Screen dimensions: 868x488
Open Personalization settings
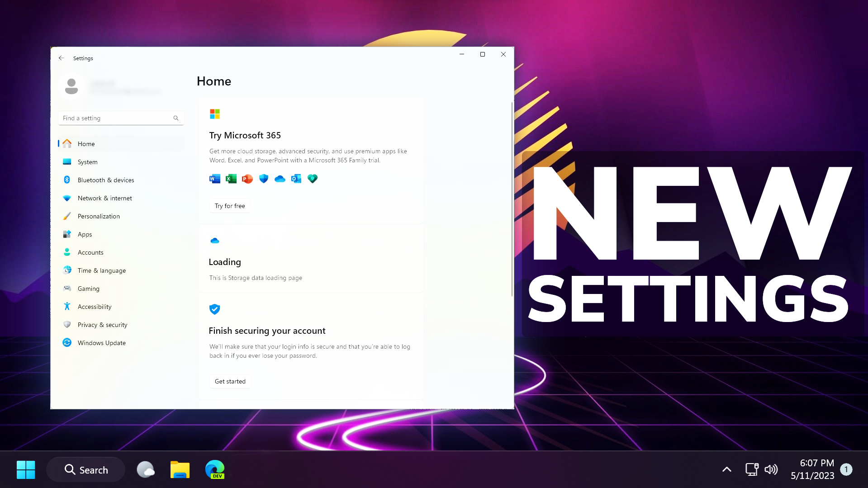tap(99, 216)
